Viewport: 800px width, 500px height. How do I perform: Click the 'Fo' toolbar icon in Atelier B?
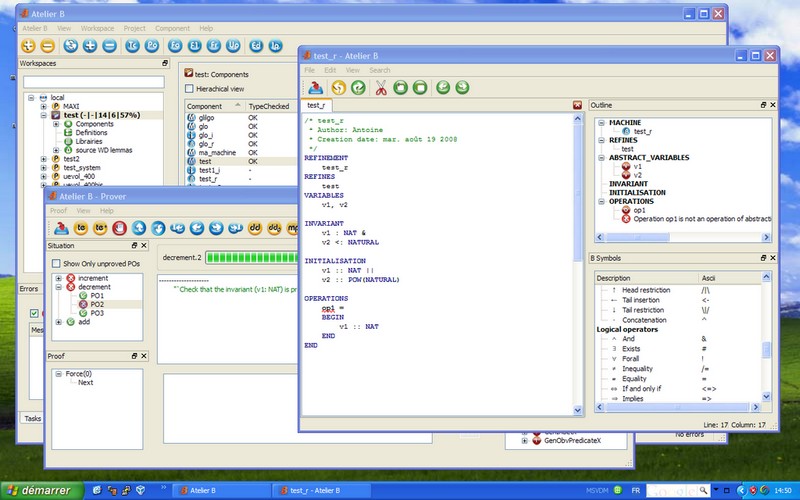coord(175,46)
